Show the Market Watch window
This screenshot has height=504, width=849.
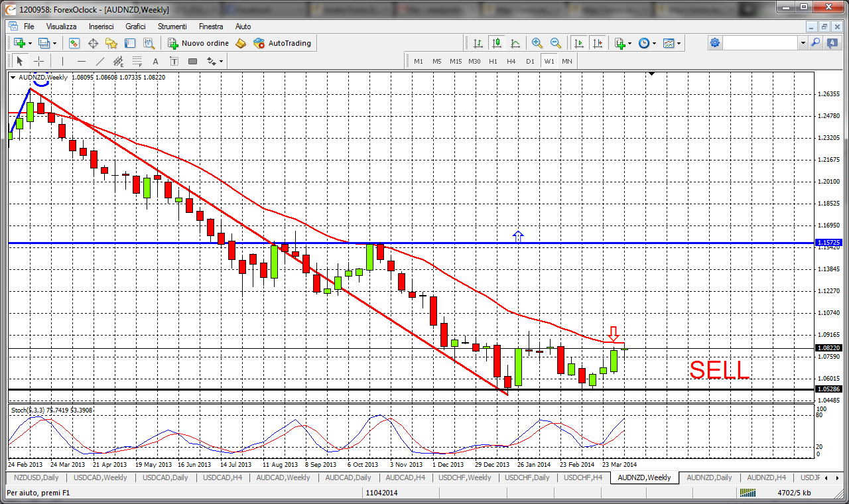click(74, 43)
